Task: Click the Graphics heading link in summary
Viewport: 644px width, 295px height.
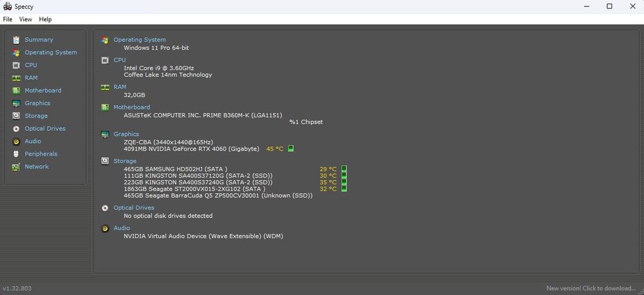Action: (126, 135)
